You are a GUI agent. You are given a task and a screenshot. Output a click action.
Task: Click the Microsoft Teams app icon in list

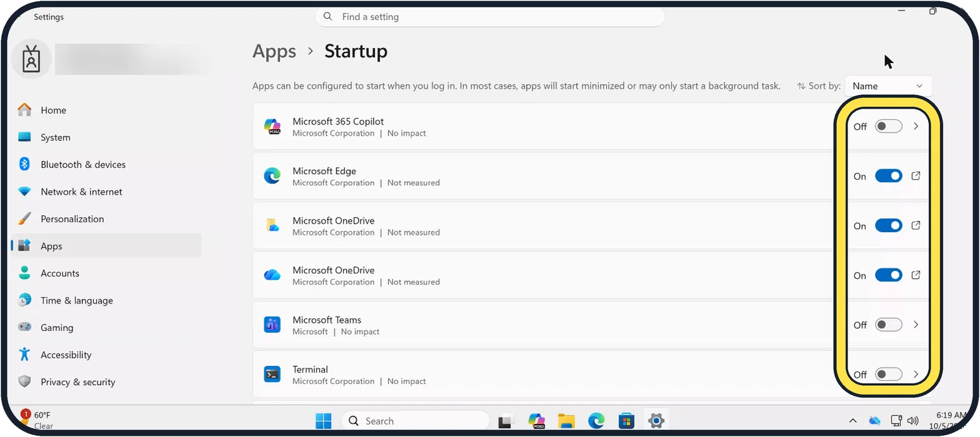[x=272, y=325]
